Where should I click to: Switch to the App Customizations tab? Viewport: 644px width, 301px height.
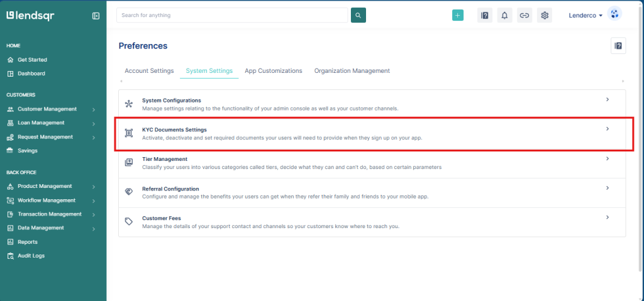coord(274,71)
